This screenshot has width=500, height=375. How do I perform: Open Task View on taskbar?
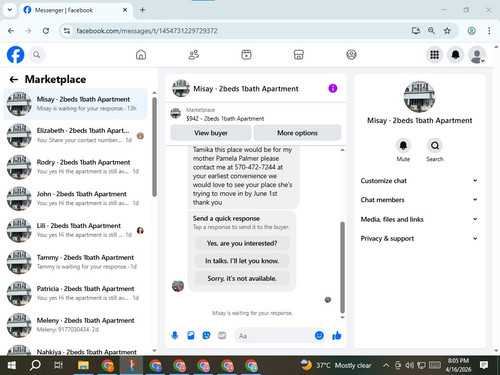[58, 365]
